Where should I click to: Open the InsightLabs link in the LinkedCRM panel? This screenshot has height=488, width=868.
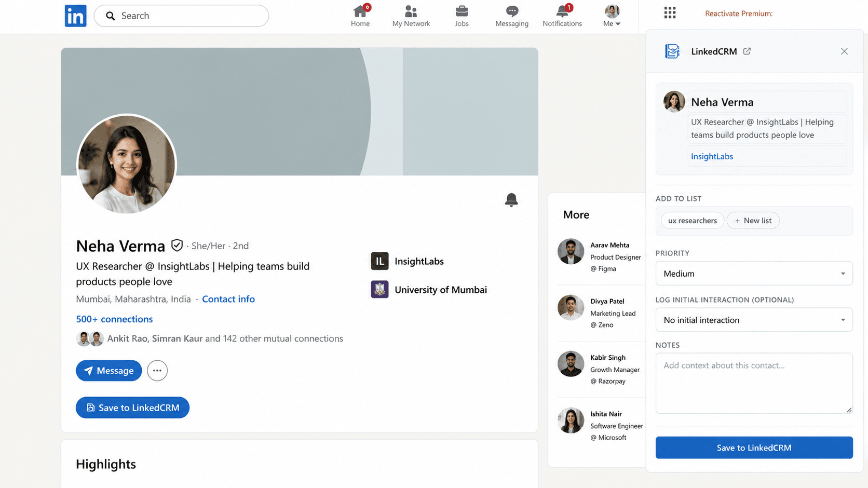[x=712, y=156]
